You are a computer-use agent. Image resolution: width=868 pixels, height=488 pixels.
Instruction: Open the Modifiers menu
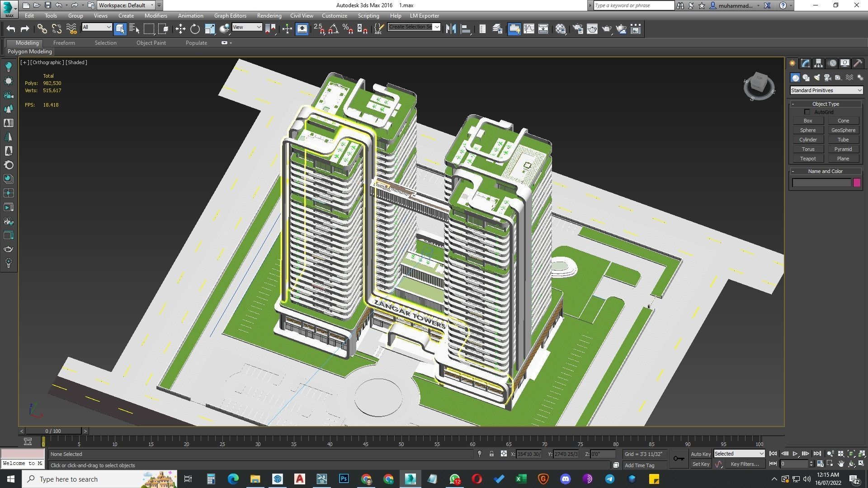[156, 16]
